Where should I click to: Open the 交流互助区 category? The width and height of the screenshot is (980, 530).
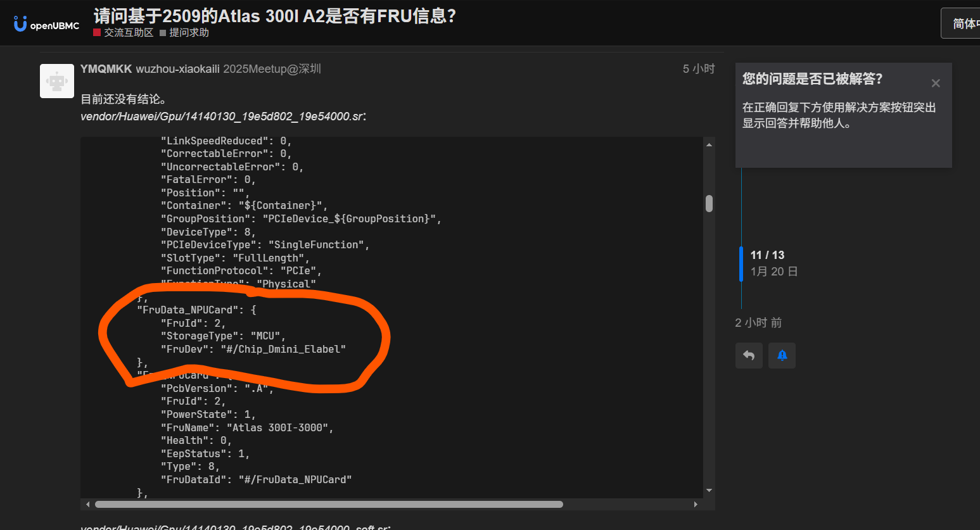[124, 32]
